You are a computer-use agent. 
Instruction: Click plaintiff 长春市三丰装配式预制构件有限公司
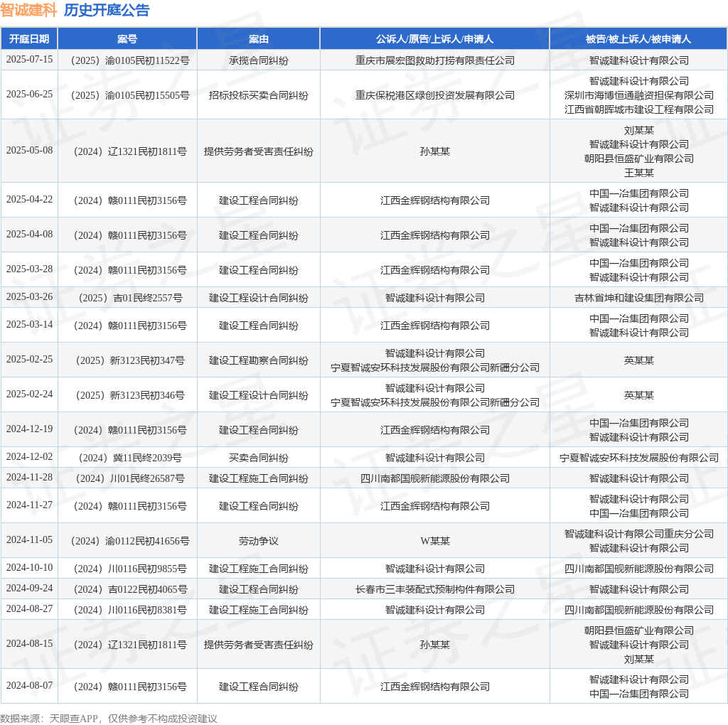(435, 589)
